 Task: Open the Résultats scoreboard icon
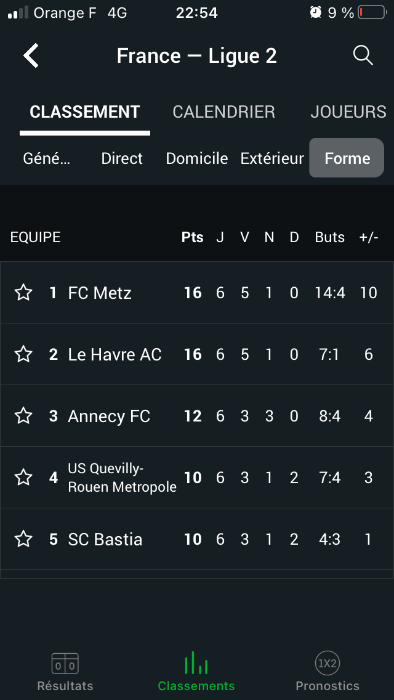(65, 663)
